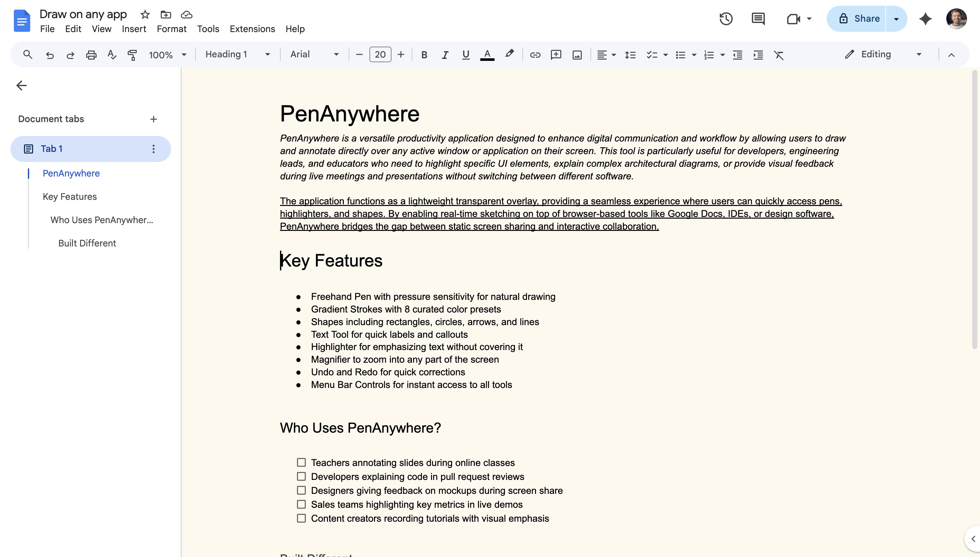Open the highlight color marker
Screen dimensions: 980x557
coord(509,55)
